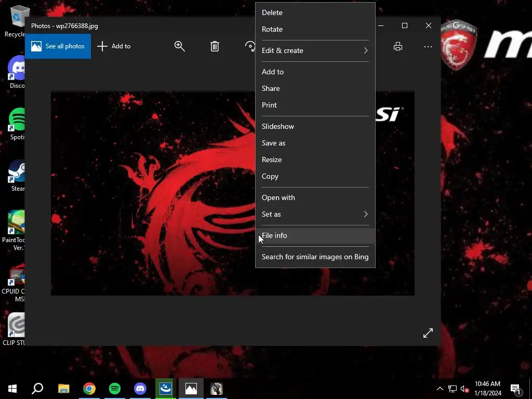Click the printer icon in Photos toolbar
The height and width of the screenshot is (399, 532).
click(x=397, y=46)
